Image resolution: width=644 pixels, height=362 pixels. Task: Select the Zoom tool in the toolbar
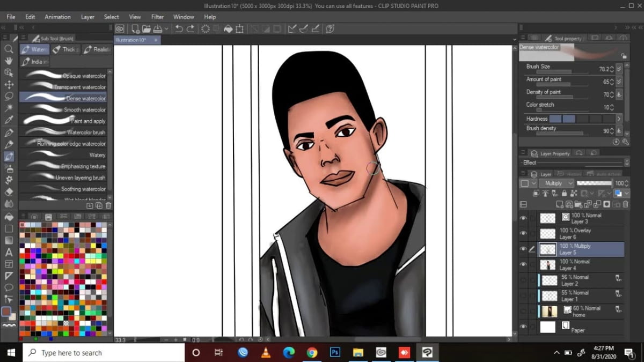pyautogui.click(x=9, y=49)
